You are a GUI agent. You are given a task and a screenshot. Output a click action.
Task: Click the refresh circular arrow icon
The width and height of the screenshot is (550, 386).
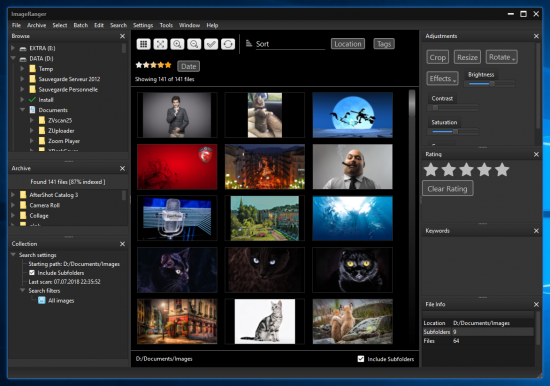(x=228, y=44)
